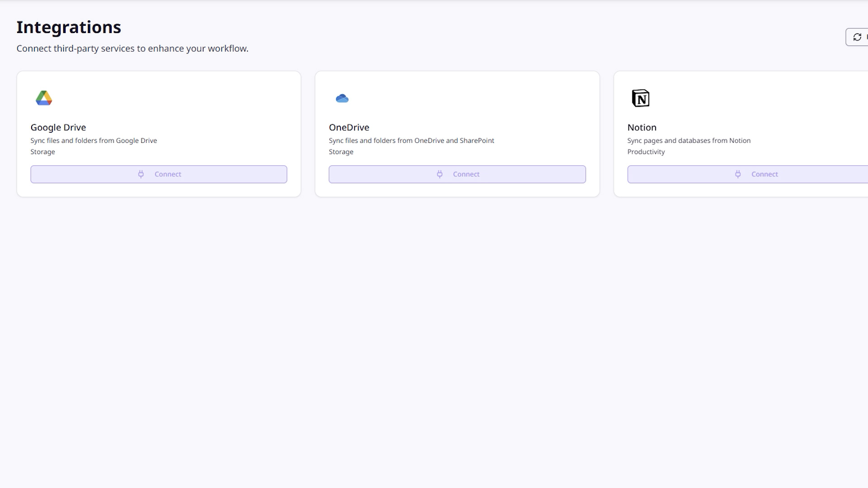Click the plug icon on OneDrive's Connect button
868x488 pixels.
pos(440,174)
